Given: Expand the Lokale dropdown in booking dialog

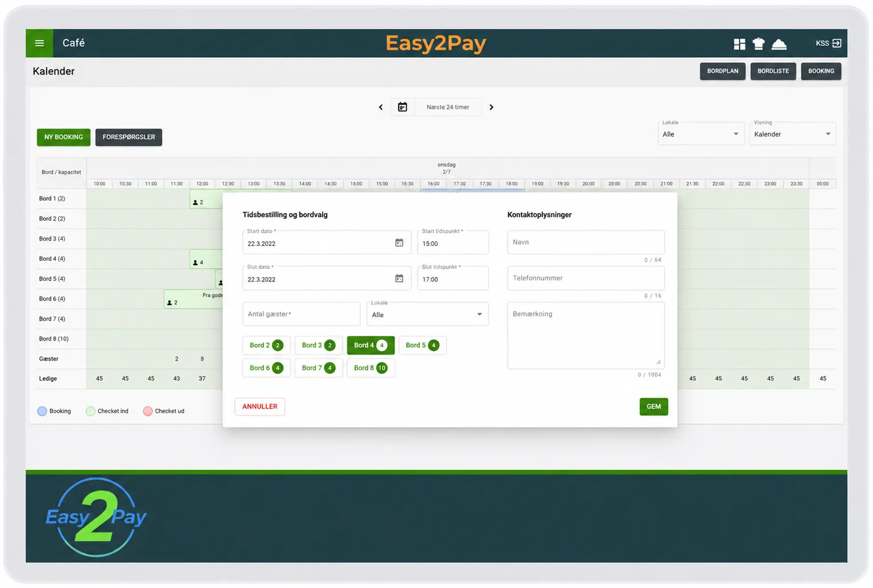Looking at the screenshot, I should coord(427,314).
